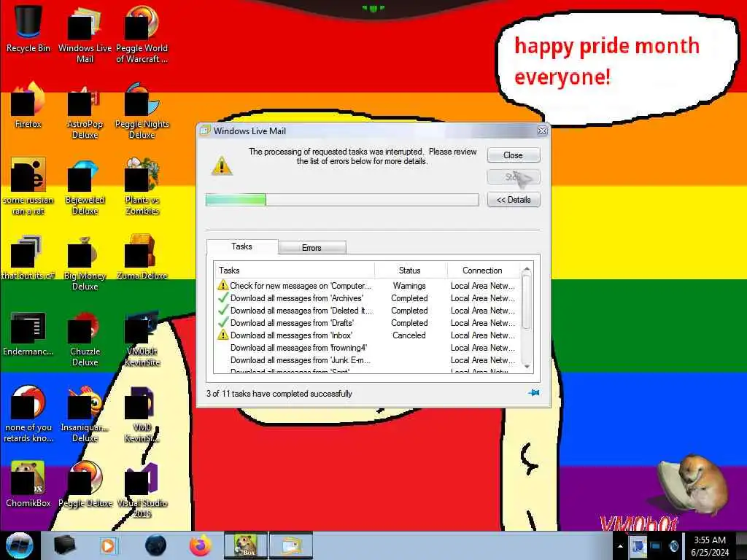Image resolution: width=747 pixels, height=560 pixels.
Task: Click the green task progress bar
Action: click(x=342, y=200)
